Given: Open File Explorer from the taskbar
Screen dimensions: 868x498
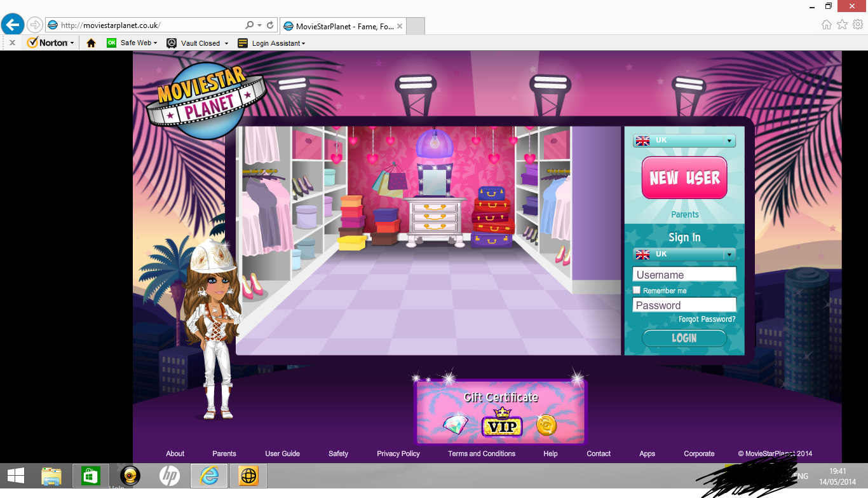Looking at the screenshot, I should (x=51, y=475).
